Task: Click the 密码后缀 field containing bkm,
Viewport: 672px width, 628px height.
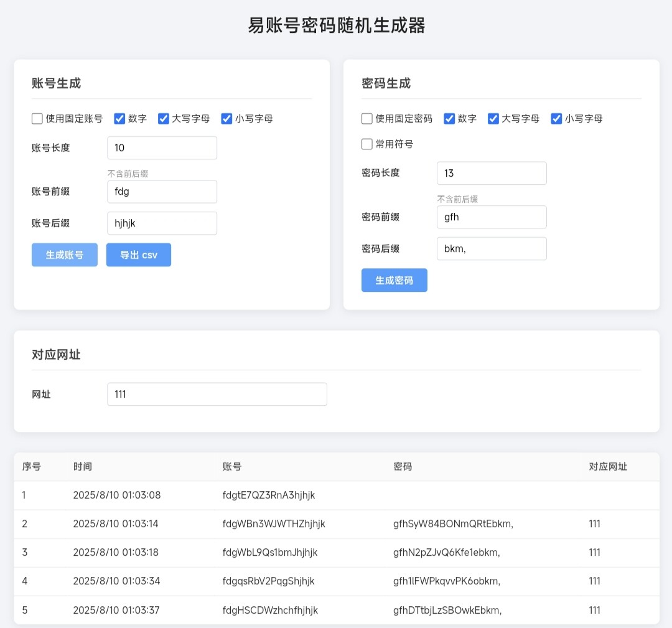Action: point(492,248)
